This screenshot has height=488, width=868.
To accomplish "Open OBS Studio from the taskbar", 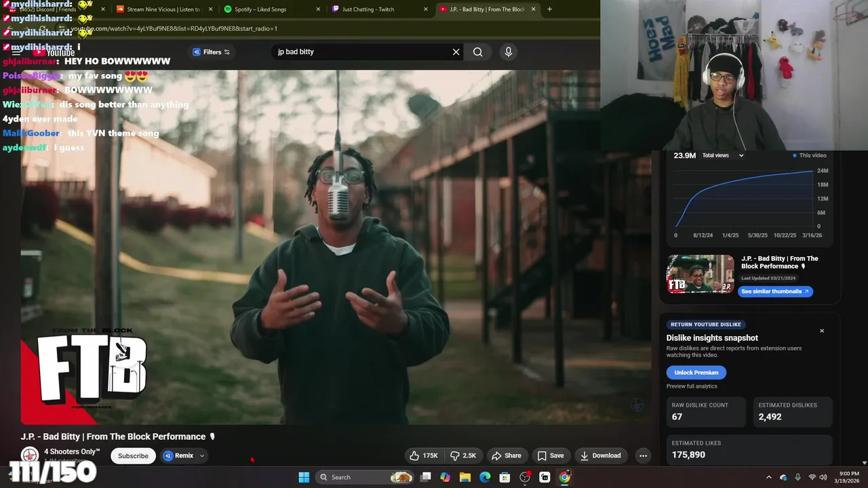I will (x=525, y=477).
